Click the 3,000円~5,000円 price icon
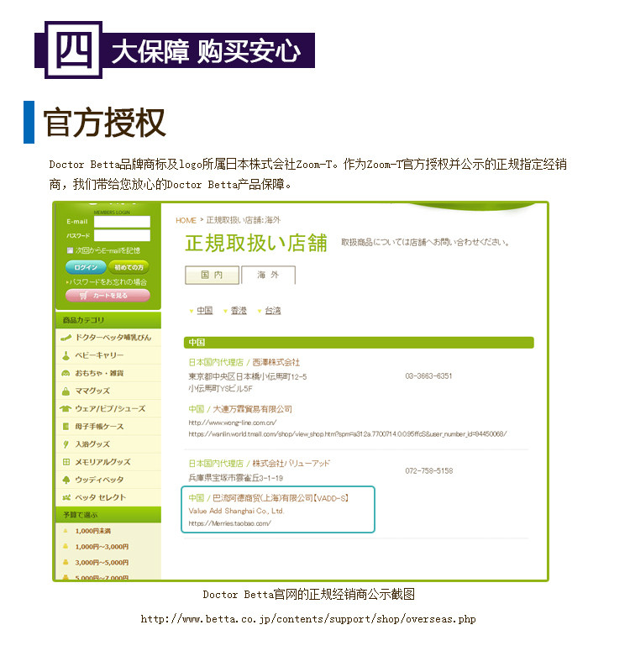The height and width of the screenshot is (672, 630). 66,562
